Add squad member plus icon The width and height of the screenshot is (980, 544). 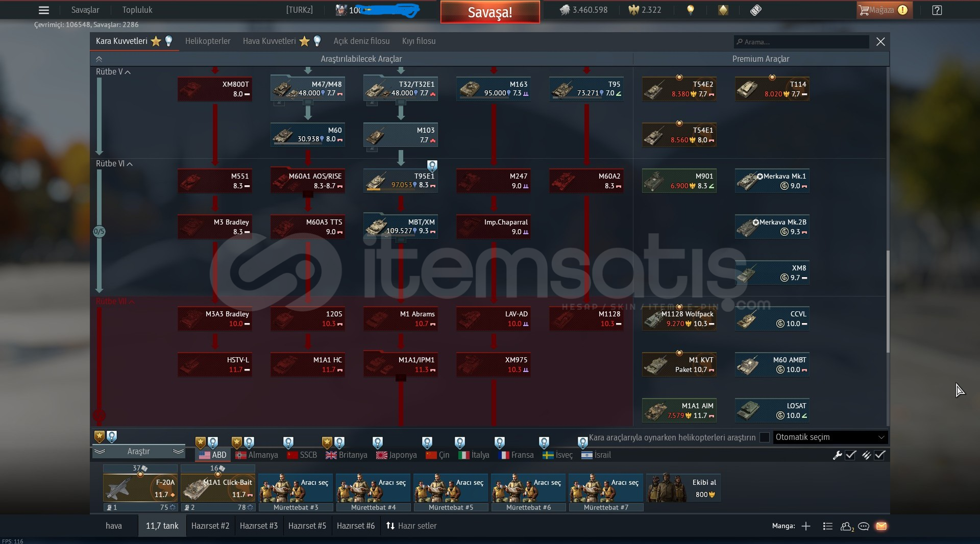806,526
